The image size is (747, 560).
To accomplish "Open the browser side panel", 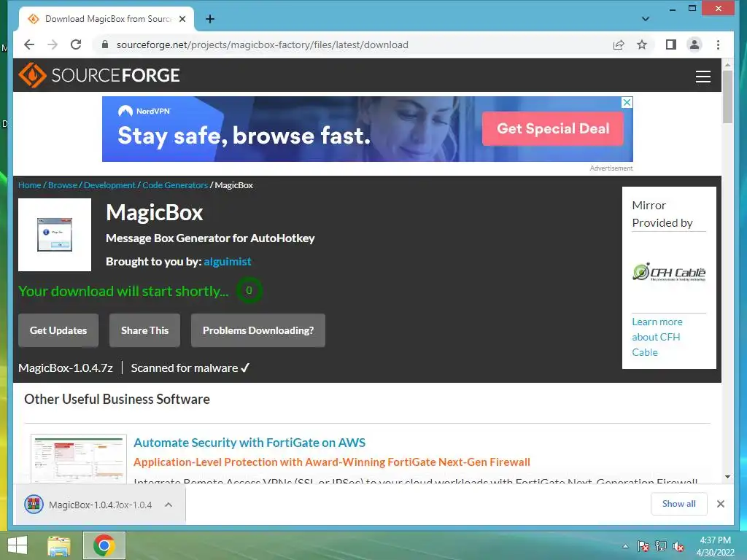I will click(671, 44).
